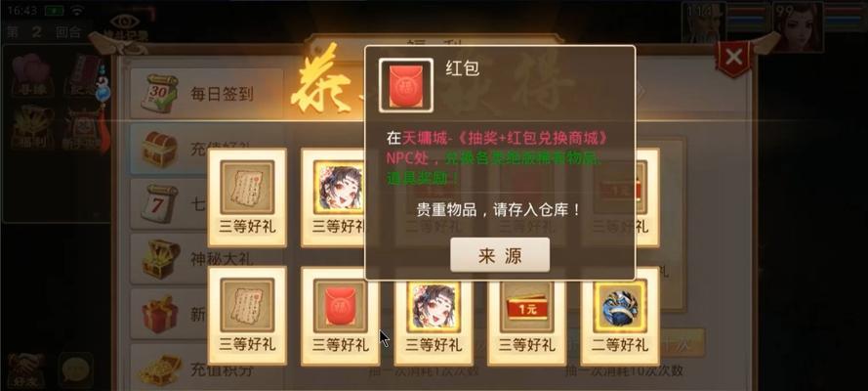The width and height of the screenshot is (868, 391).
Task: Click the bottom-row scroll paper reward card
Action: pyautogui.click(x=247, y=317)
